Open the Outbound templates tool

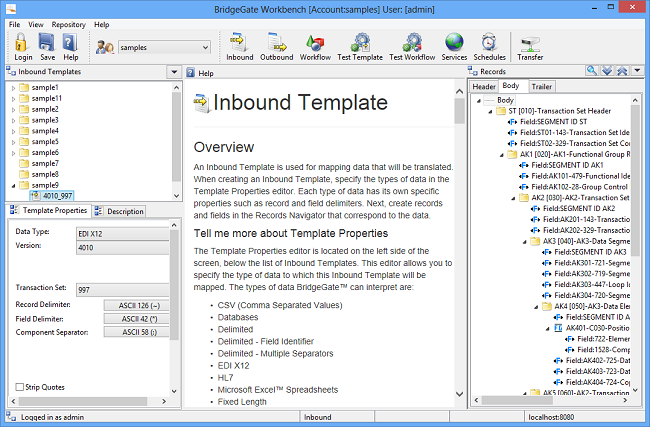coord(276,41)
